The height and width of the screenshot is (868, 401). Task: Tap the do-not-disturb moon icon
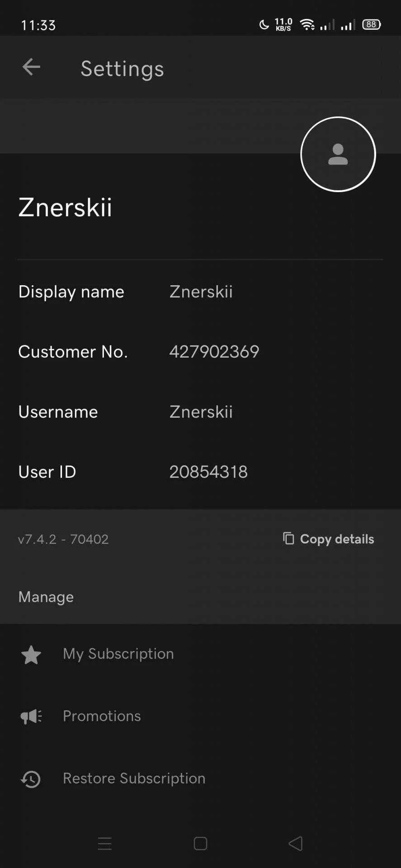coord(264,24)
